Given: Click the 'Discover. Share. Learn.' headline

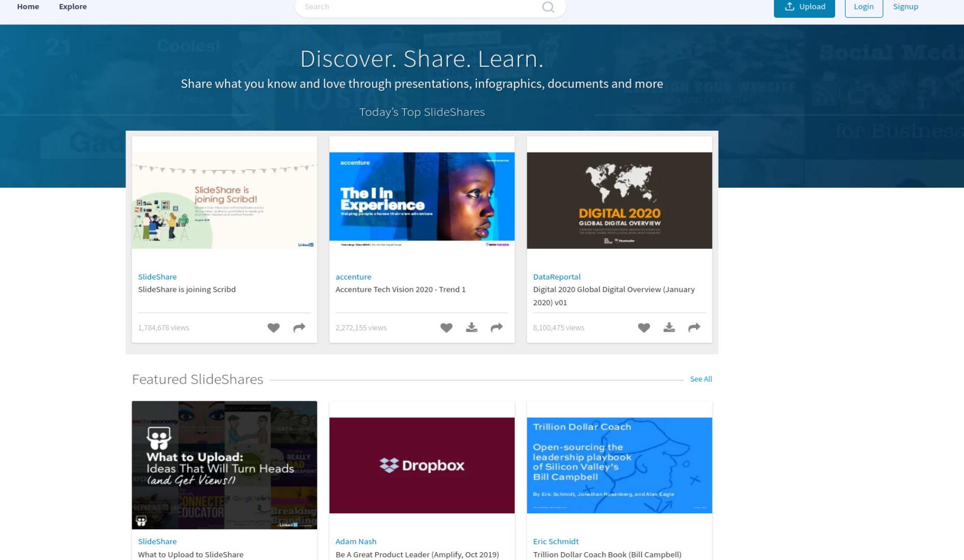Looking at the screenshot, I should pos(422,59).
